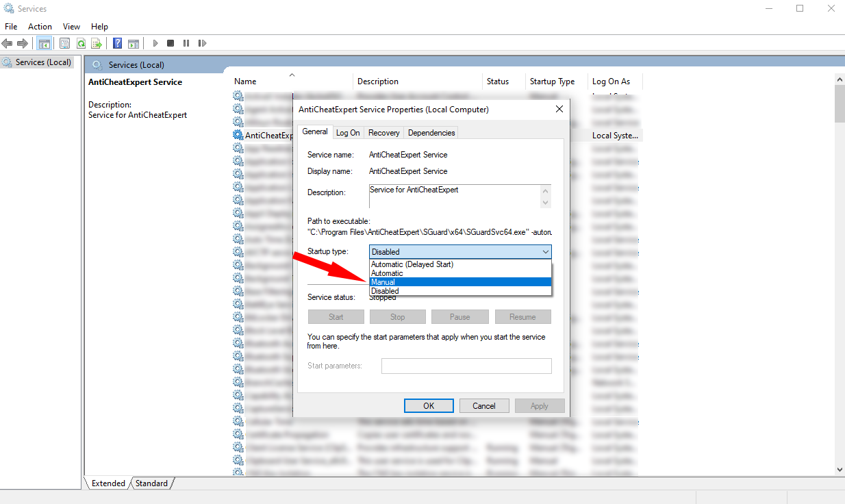Click the Start service button in dialog
This screenshot has width=845, height=504.
pyautogui.click(x=336, y=317)
